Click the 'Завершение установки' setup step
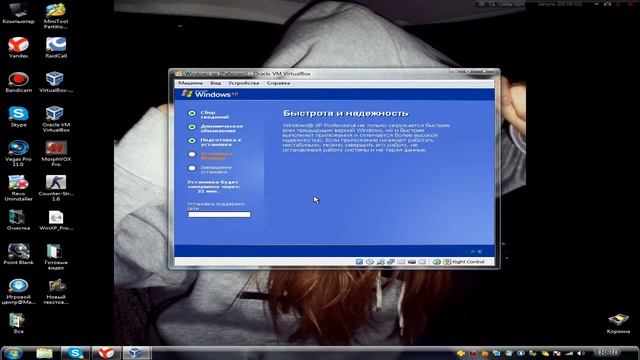The width and height of the screenshot is (640, 360). click(216, 169)
